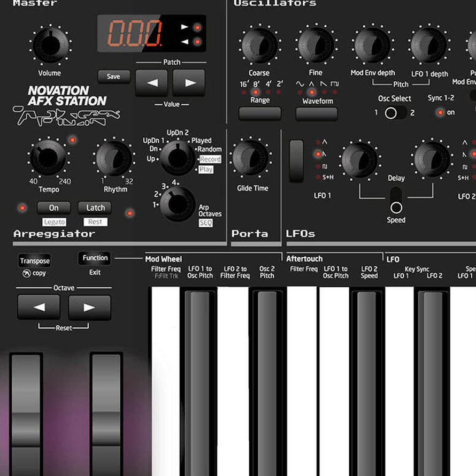Click the LFO 1 triangle waveform LED
Viewport: 476px width, 476px height.
point(318,142)
